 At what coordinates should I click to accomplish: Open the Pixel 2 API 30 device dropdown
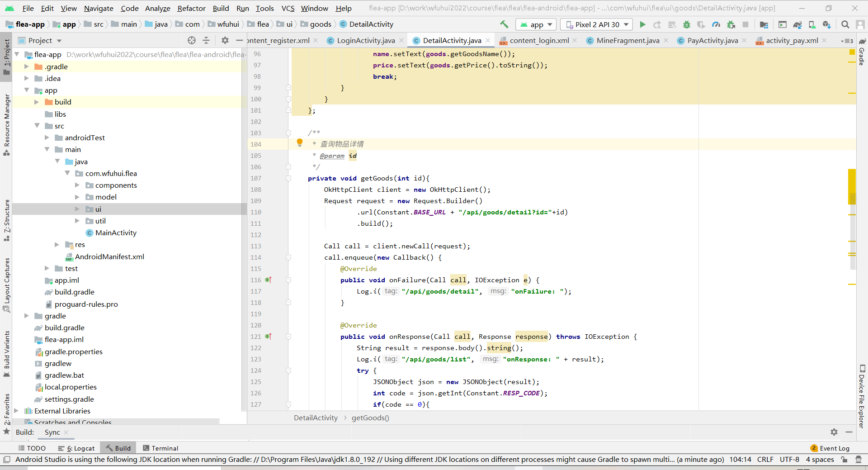597,24
